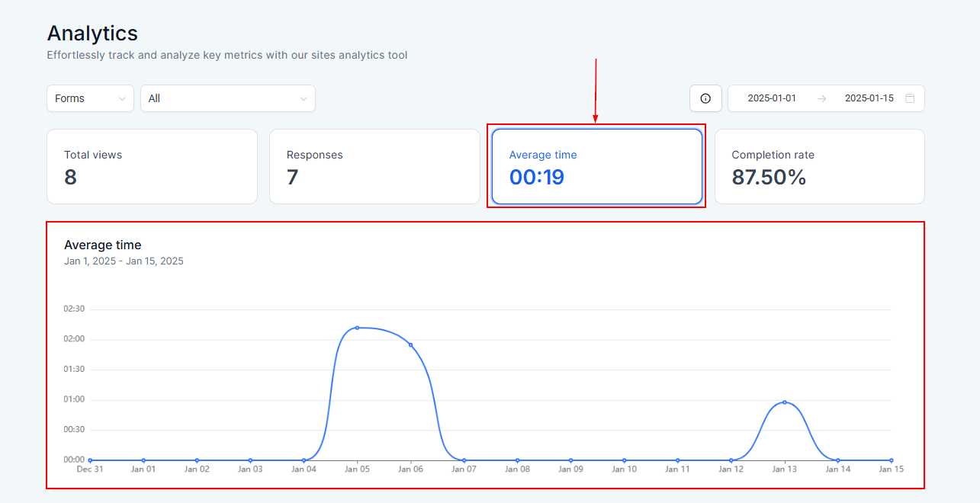Click the Analytics page heading
Viewport: 980px width, 503px height.
pyautogui.click(x=92, y=34)
